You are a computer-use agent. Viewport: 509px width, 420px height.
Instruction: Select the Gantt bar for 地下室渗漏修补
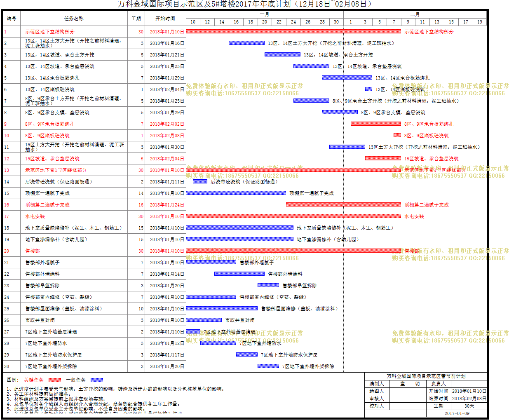(x=240, y=239)
